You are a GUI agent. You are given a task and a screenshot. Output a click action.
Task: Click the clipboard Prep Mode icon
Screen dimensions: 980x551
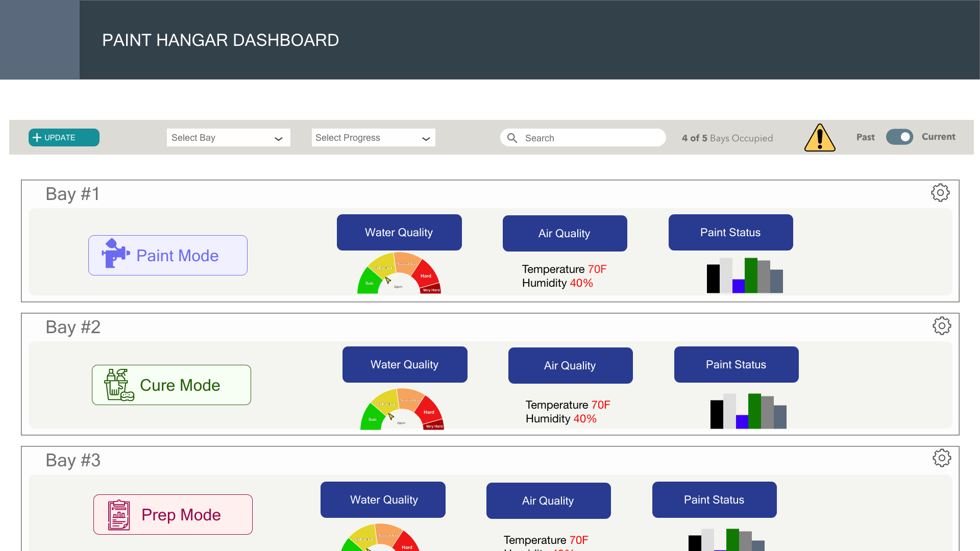[x=119, y=515]
